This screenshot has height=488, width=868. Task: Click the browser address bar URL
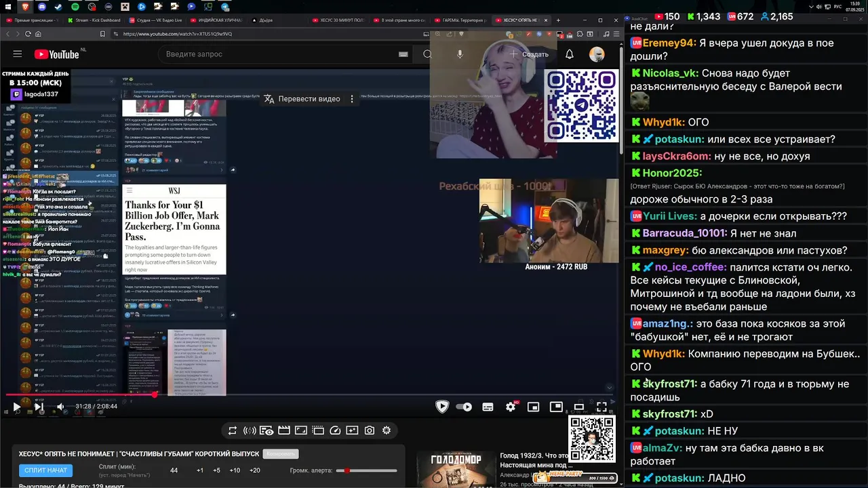pyautogui.click(x=178, y=34)
